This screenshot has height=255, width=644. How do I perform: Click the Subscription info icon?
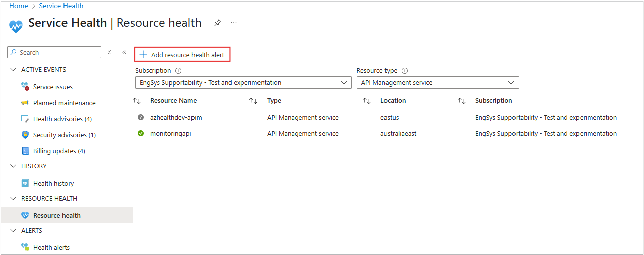178,71
